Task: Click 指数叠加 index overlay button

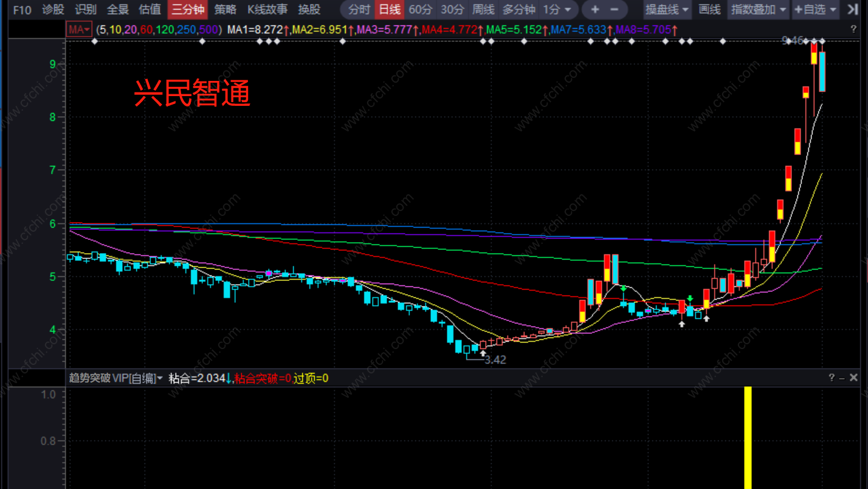Action: point(753,10)
